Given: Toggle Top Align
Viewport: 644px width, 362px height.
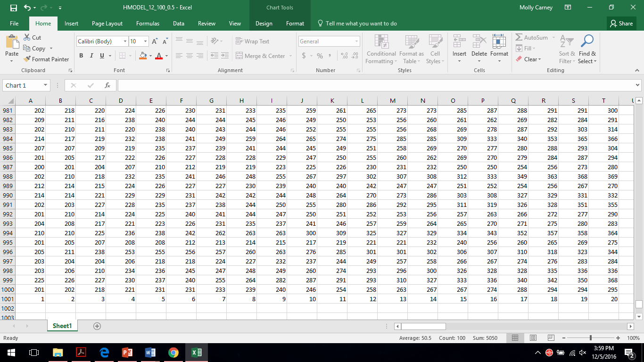Looking at the screenshot, I should pos(179,41).
